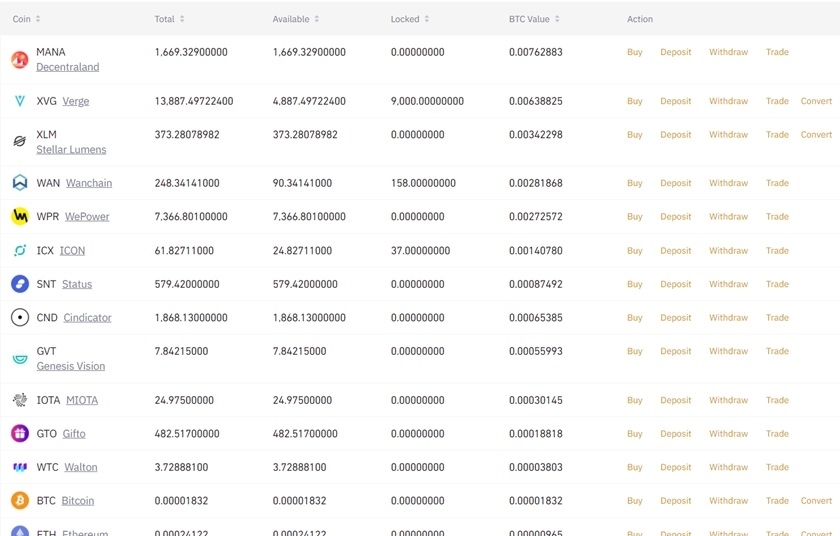840x536 pixels.
Task: Buy ICX from its row
Action: click(634, 250)
